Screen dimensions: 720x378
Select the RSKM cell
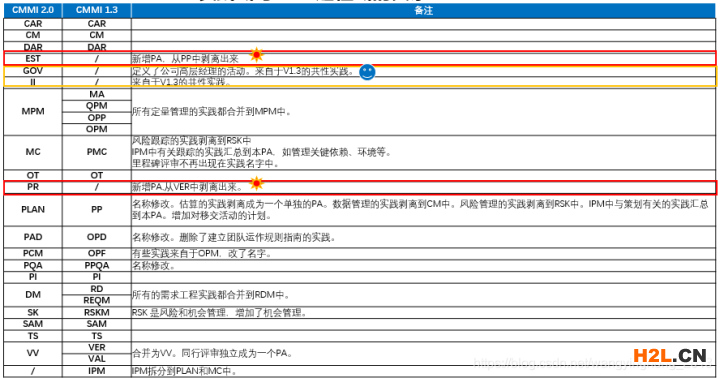click(x=97, y=312)
